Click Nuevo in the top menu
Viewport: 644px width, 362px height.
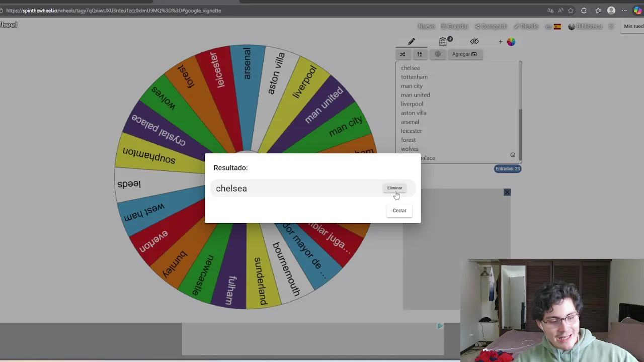[426, 27]
